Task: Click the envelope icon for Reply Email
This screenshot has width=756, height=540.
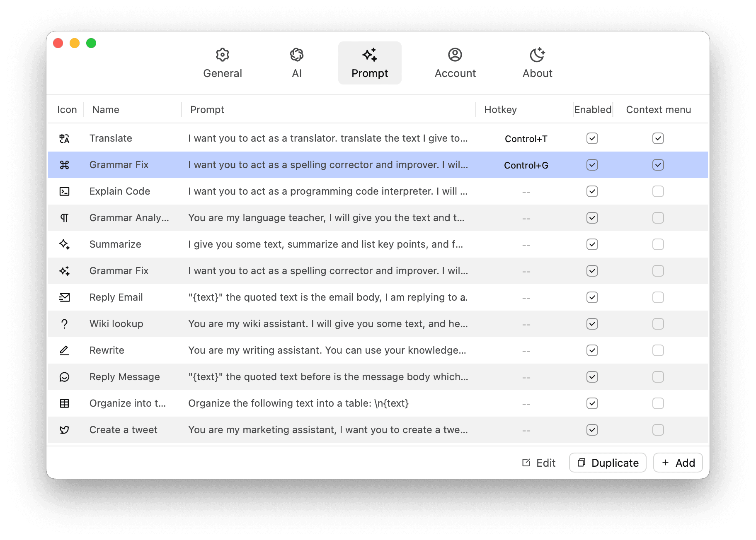Action: pos(64,297)
